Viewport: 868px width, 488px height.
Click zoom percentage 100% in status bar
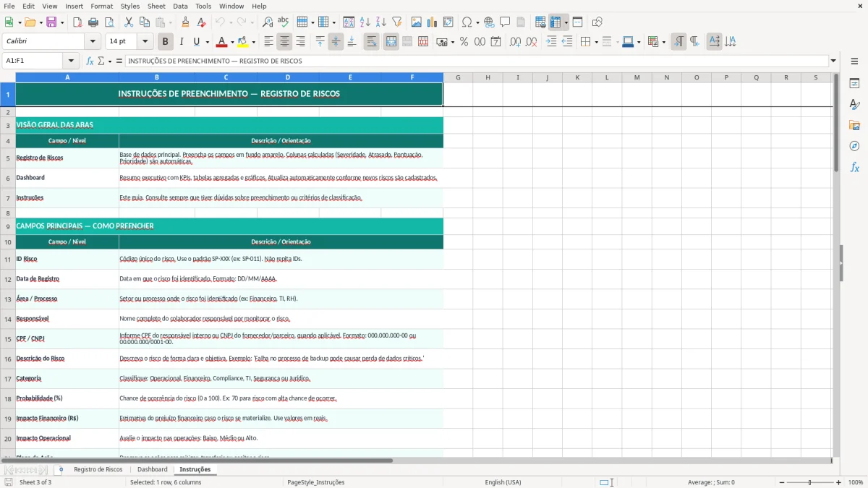coord(856,482)
